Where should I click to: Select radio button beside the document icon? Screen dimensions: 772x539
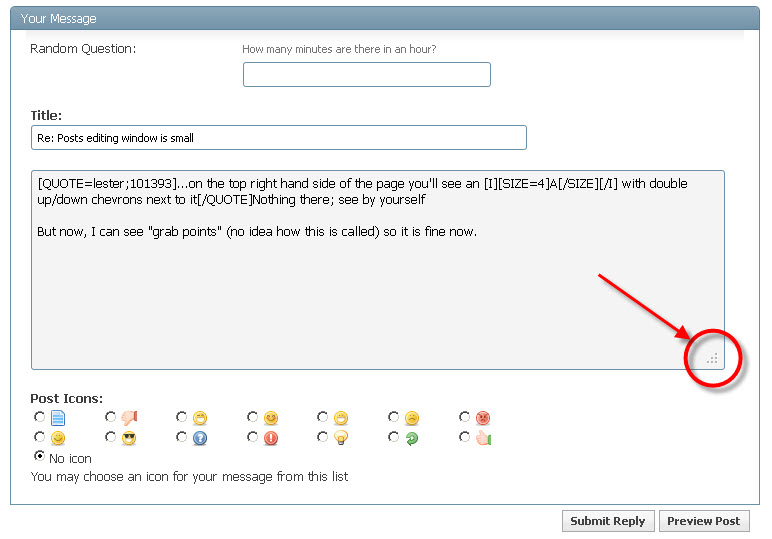[x=39, y=417]
